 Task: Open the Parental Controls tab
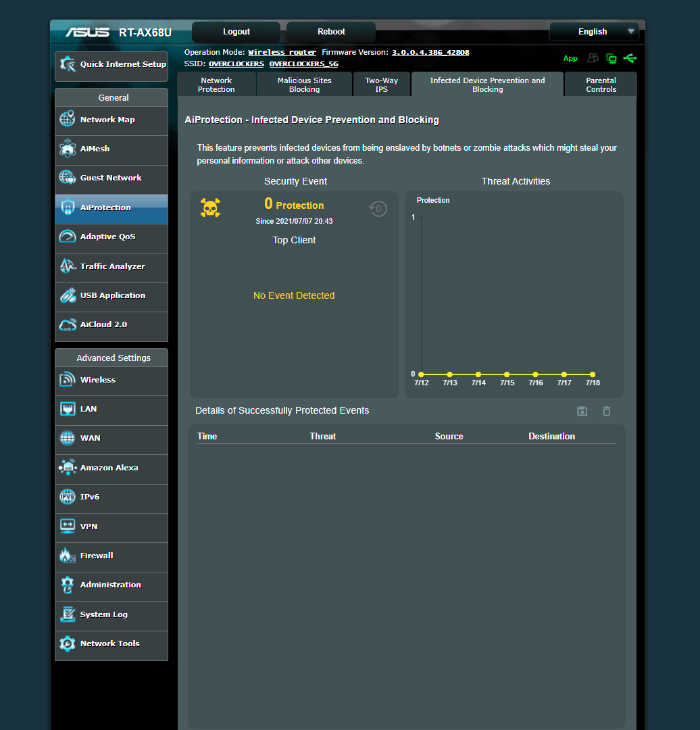point(601,84)
